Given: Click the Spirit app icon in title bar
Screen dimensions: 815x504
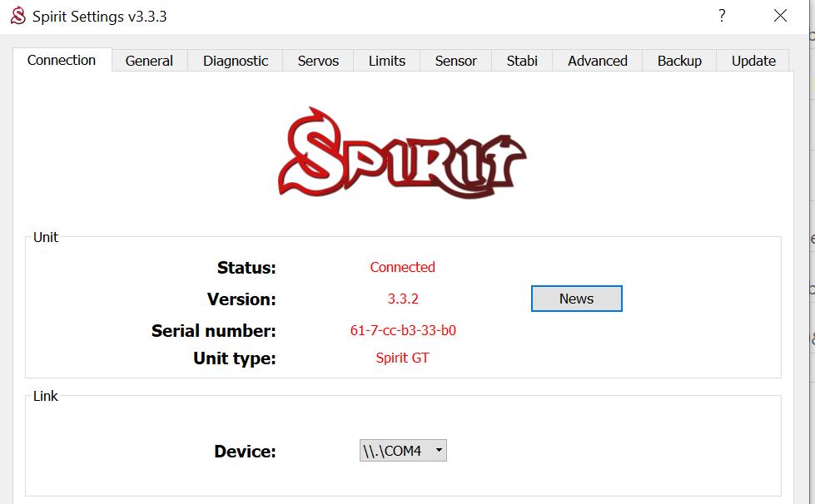Looking at the screenshot, I should (x=17, y=16).
